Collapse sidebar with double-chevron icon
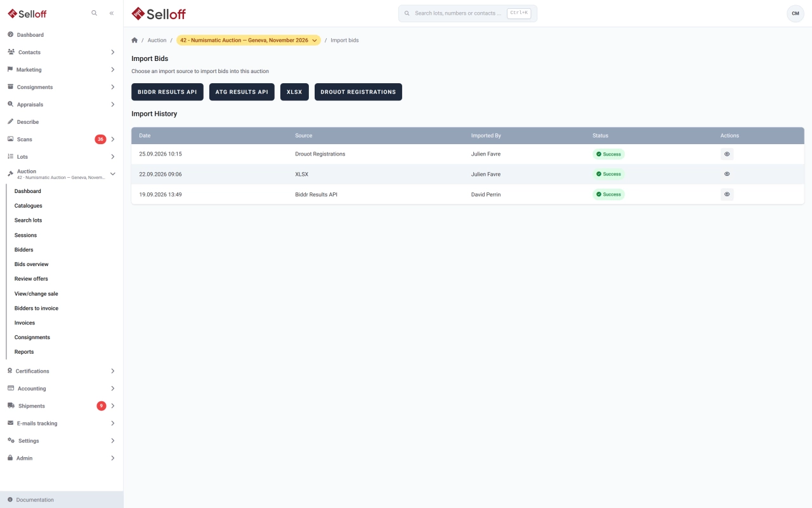Image resolution: width=812 pixels, height=508 pixels. (112, 13)
